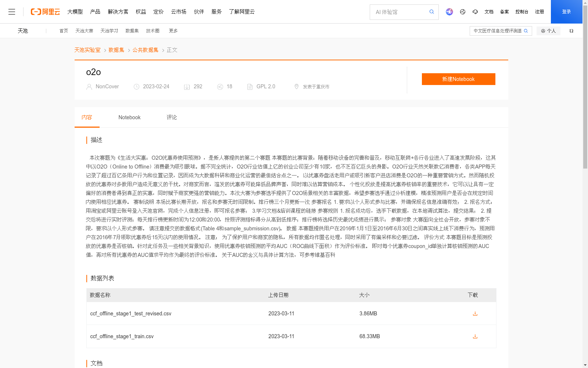Open the 技术圈 nav item
Screen dimensions: 588x368
click(x=153, y=31)
